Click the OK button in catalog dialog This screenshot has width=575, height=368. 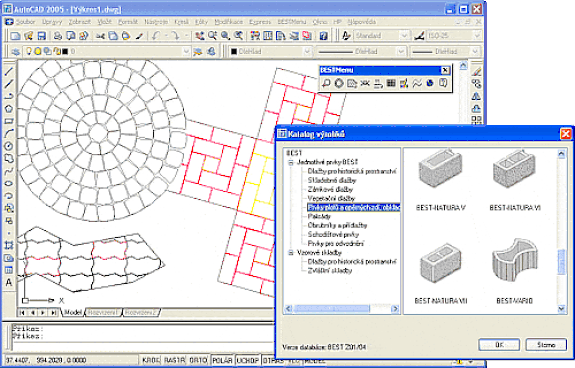[499, 345]
